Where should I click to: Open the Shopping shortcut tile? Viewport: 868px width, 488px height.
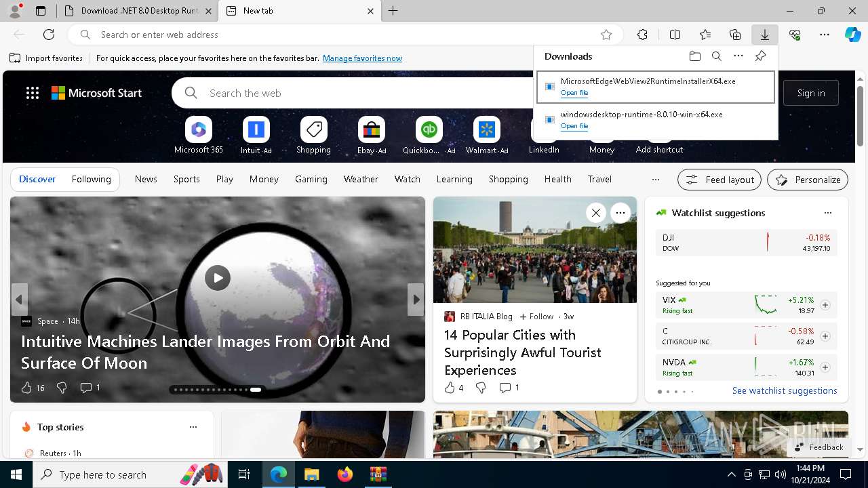(313, 136)
